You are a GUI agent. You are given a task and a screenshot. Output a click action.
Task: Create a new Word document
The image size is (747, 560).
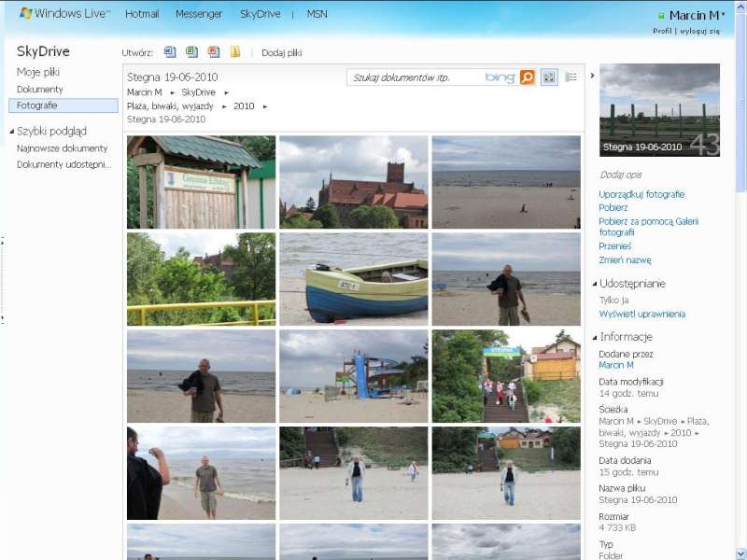[170, 52]
